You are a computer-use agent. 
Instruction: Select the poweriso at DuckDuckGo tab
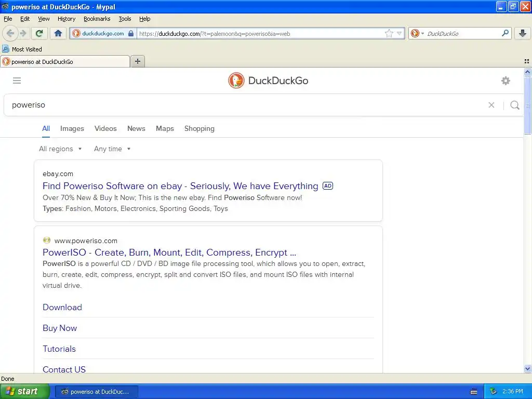pos(65,61)
